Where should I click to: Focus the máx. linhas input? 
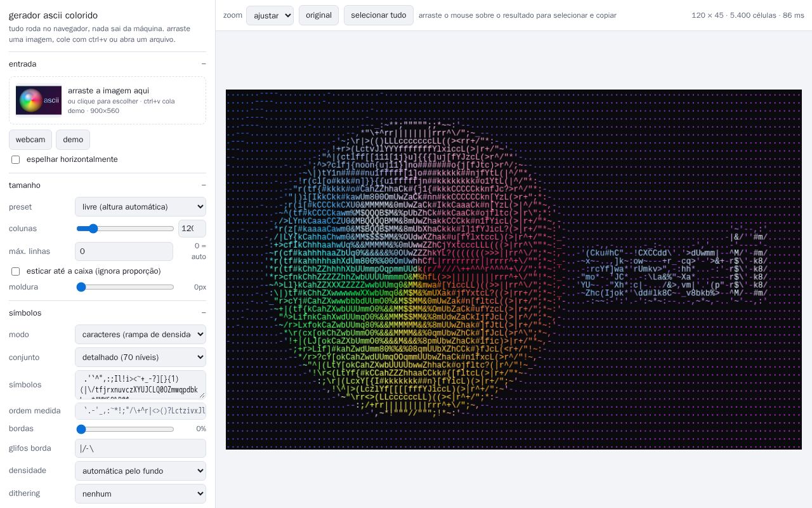click(x=124, y=251)
